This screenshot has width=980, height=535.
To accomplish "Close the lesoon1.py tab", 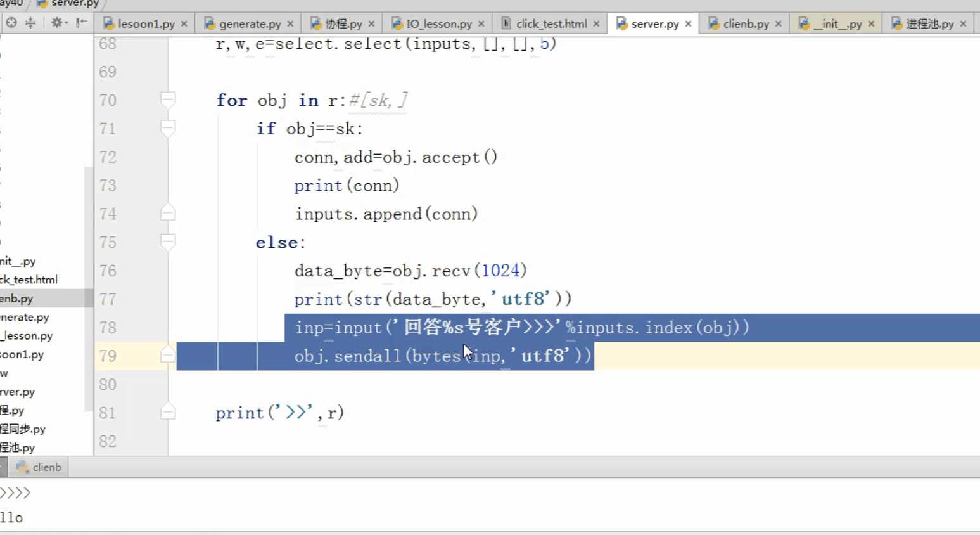I will click(x=184, y=23).
